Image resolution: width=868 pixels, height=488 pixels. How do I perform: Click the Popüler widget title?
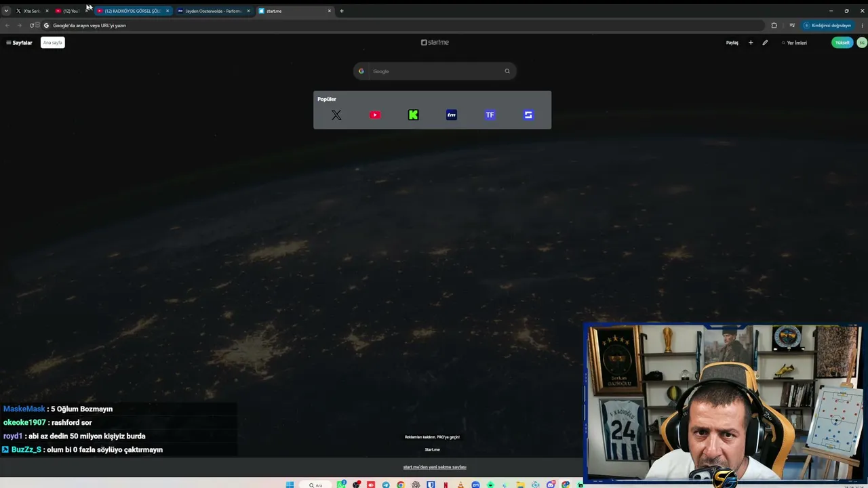(327, 99)
